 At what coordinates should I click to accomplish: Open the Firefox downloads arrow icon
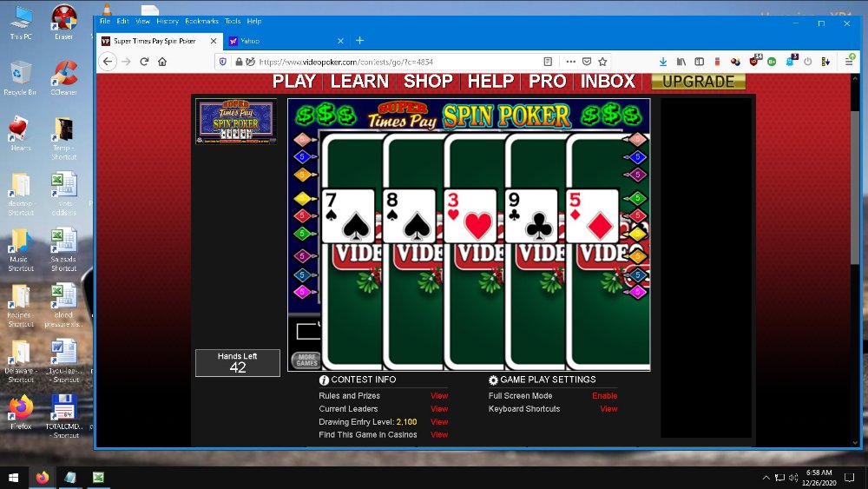663,62
